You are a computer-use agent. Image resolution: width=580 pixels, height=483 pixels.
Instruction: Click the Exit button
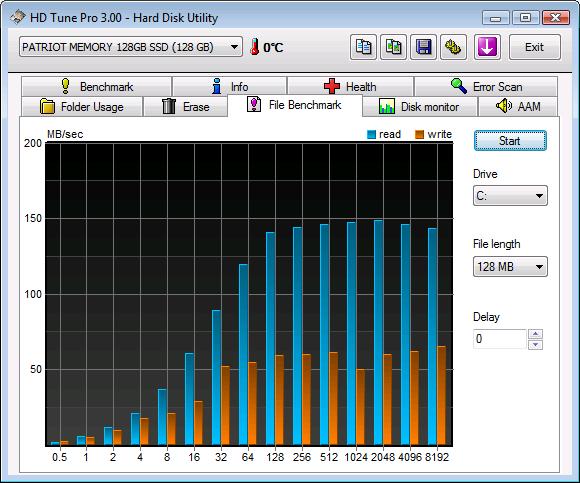(535, 47)
